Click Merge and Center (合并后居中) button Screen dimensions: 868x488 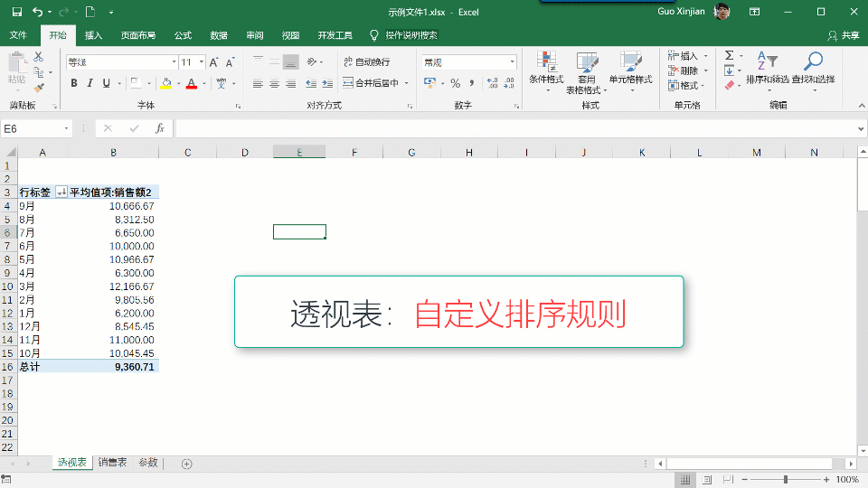coord(375,83)
